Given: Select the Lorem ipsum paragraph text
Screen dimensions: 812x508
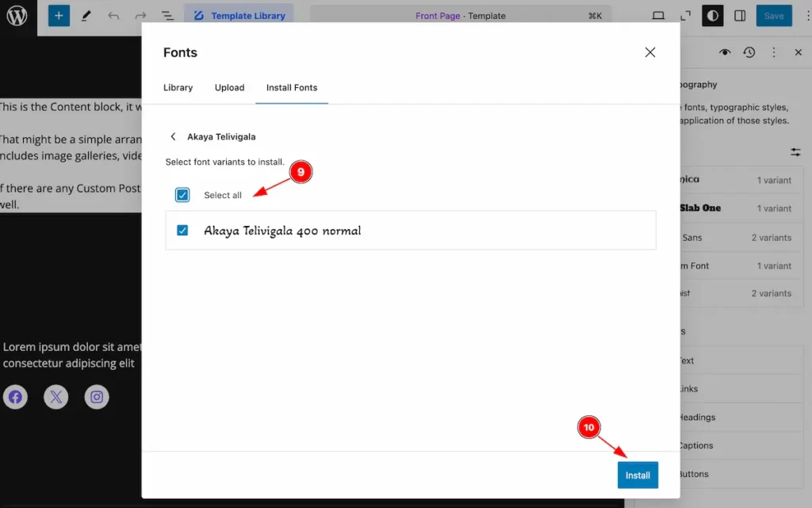Looking at the screenshot, I should click(x=72, y=355).
